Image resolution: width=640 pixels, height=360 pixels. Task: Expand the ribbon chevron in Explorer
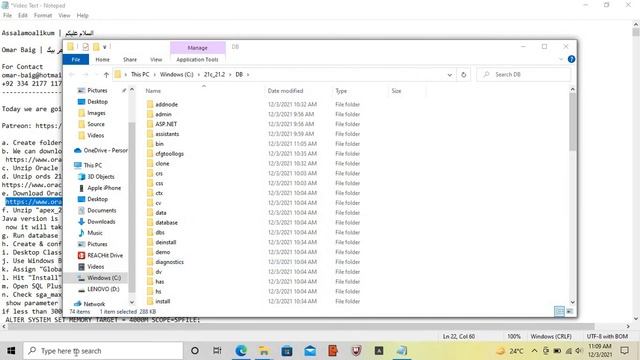[561, 60]
